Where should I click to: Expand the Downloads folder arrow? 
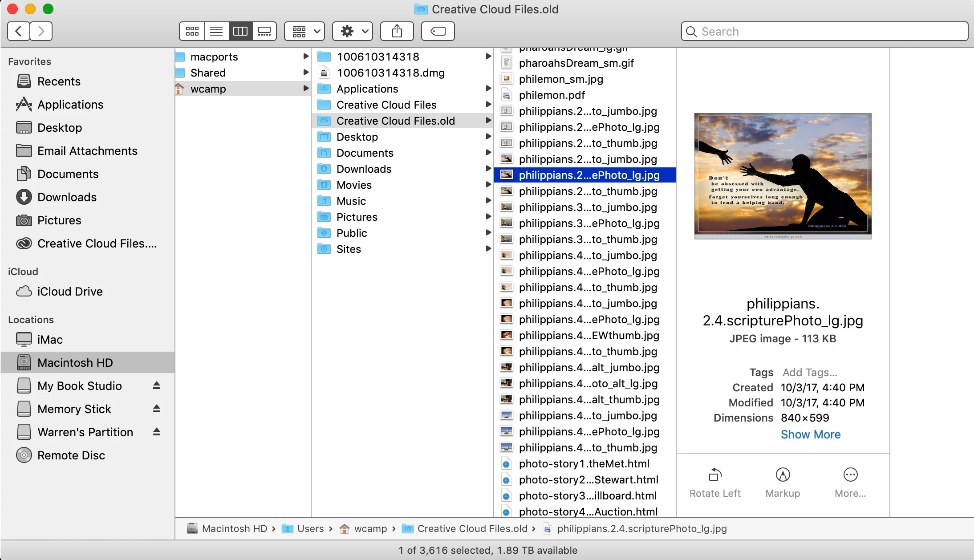488,169
